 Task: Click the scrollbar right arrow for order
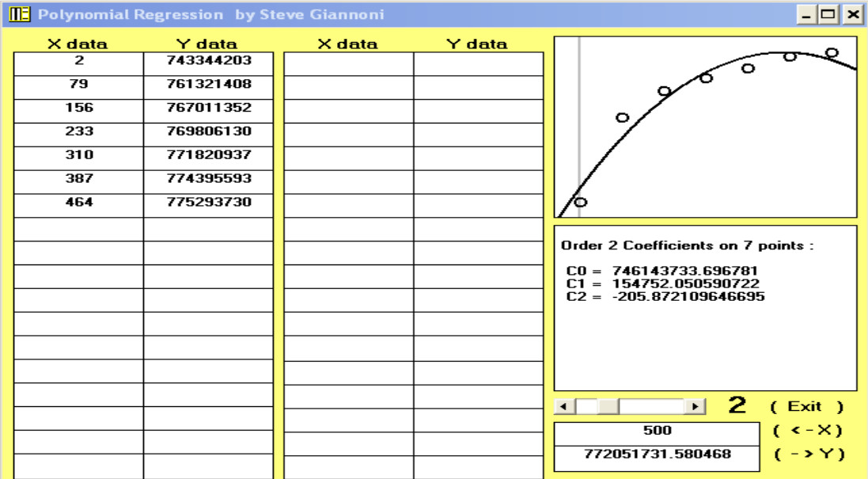[695, 406]
